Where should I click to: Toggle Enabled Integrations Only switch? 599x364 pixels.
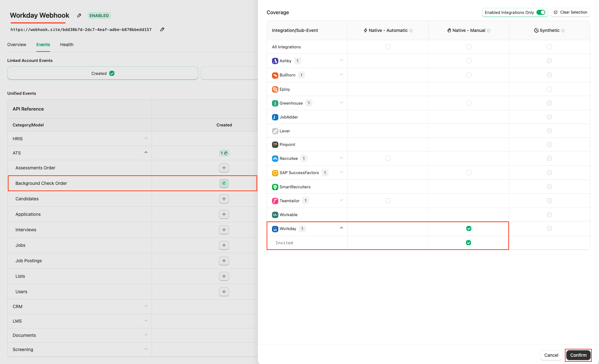click(x=541, y=12)
